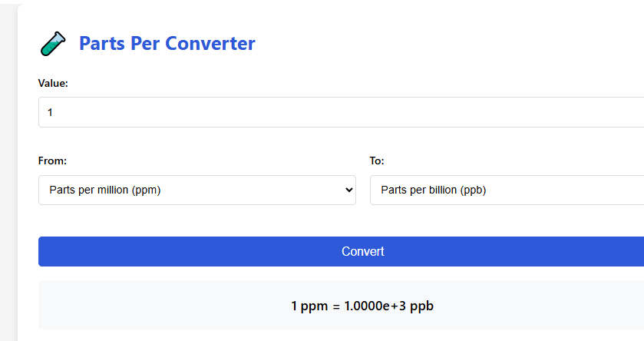Select the Parts per billion (ppb) text
Image resolution: width=644 pixels, height=341 pixels.
434,190
